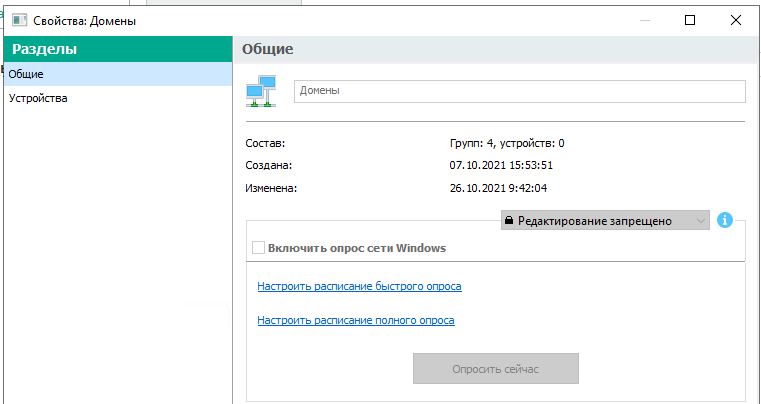Select the 'Общие' section
761x404 pixels.
click(118, 74)
